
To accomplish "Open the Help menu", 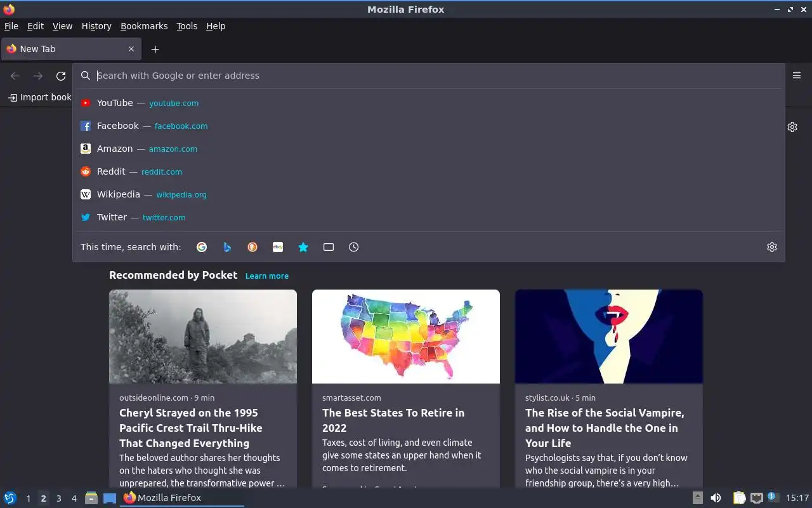I will 216,26.
